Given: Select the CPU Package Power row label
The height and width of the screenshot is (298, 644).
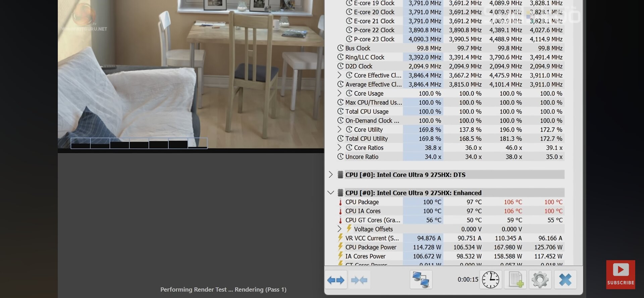Looking at the screenshot, I should [x=371, y=247].
